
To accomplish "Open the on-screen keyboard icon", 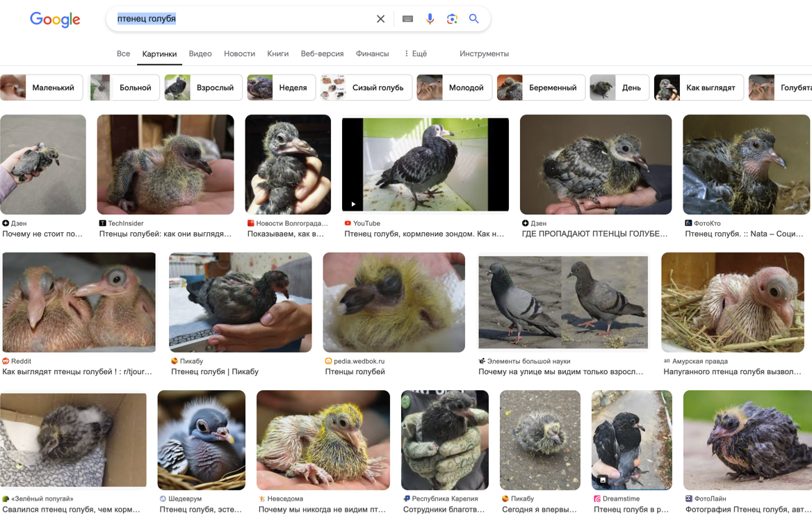I will 407,19.
